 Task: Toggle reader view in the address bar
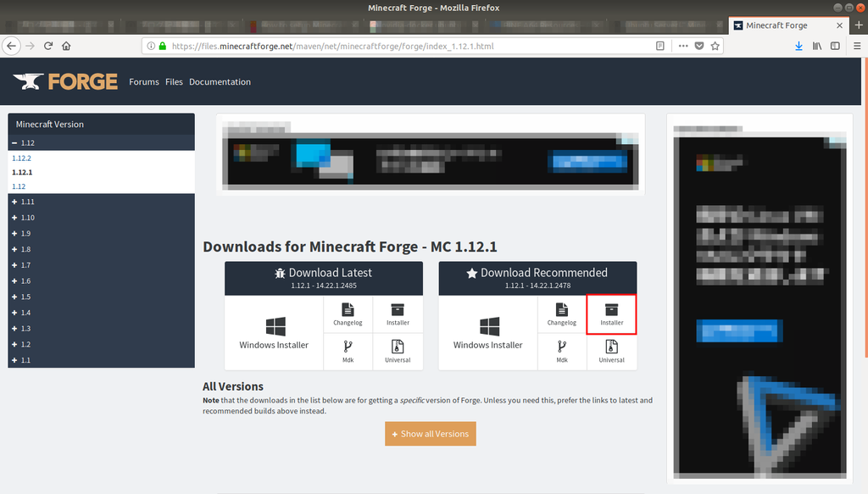(x=659, y=46)
